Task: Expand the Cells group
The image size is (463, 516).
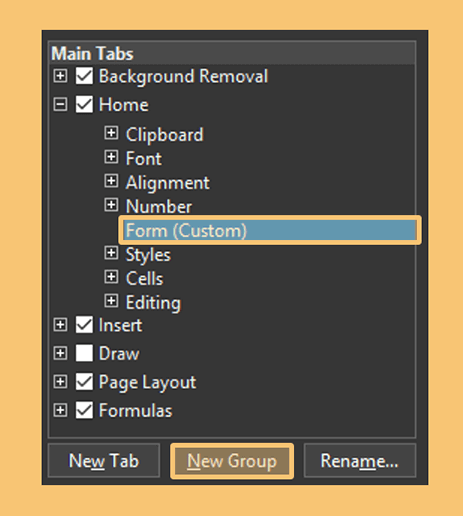Action: coord(111,277)
